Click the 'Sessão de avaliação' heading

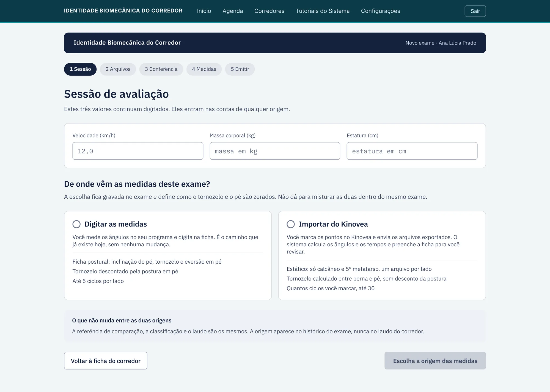pyautogui.click(x=116, y=94)
